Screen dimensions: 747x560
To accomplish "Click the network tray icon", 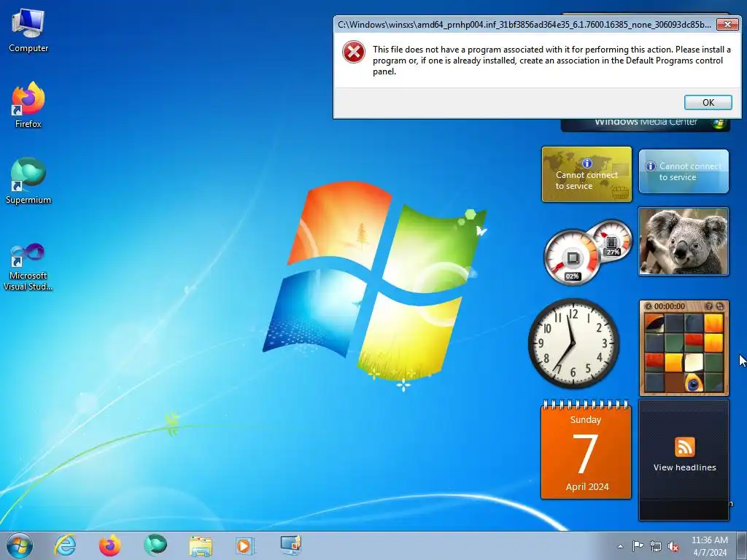I will (656, 546).
